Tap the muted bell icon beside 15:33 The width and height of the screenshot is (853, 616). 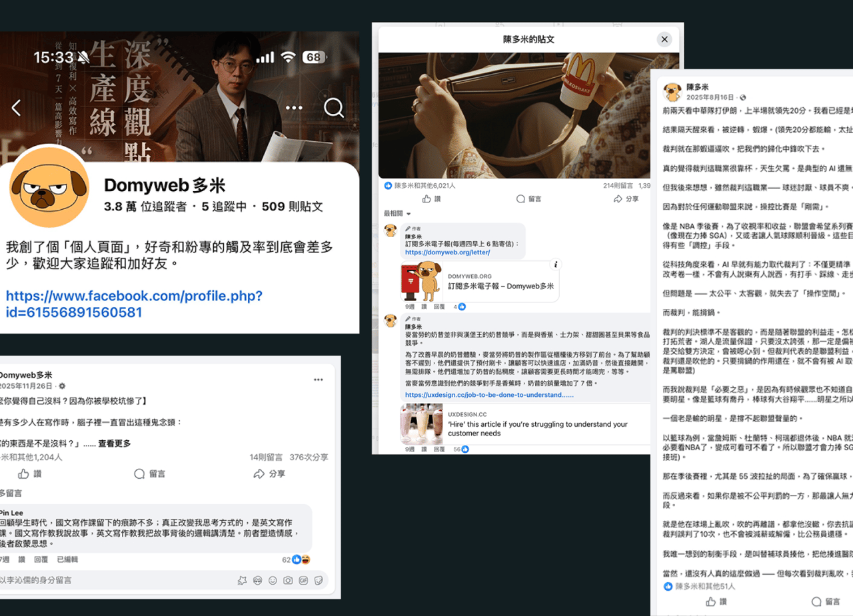[x=83, y=57]
